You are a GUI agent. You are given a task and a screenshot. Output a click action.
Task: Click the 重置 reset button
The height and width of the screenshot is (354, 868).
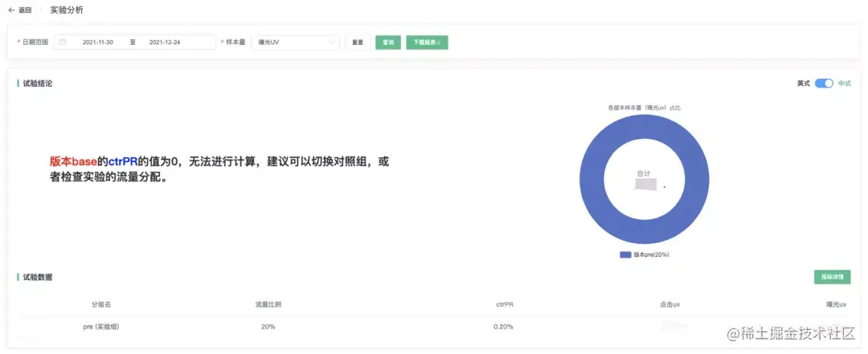click(358, 42)
